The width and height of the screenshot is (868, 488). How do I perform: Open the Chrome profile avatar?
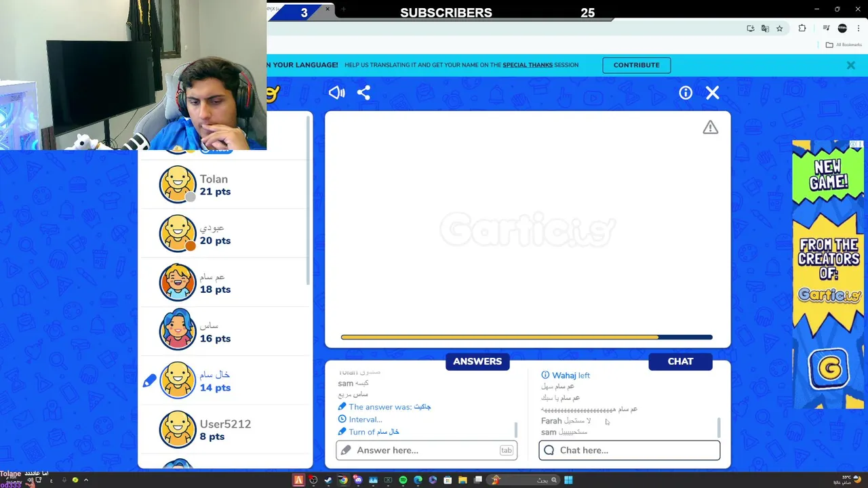tap(842, 28)
